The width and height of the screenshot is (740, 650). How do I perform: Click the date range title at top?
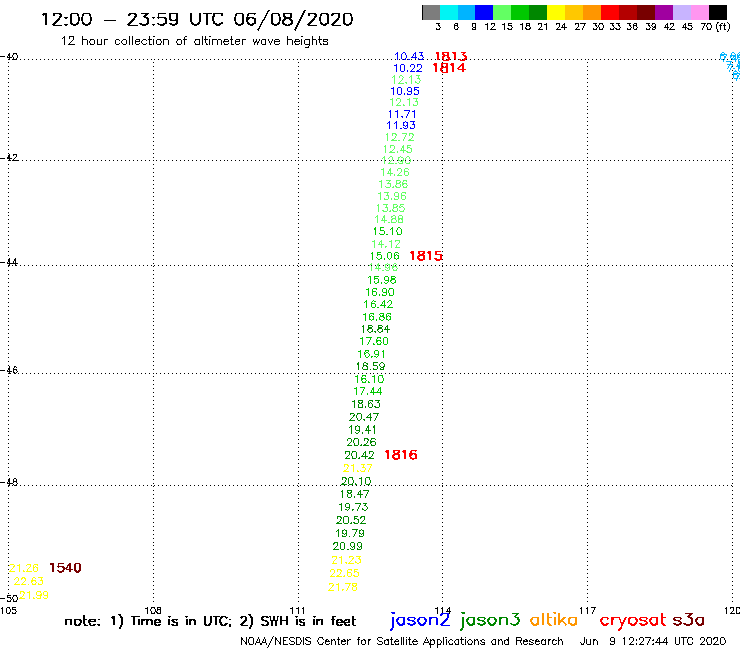point(197,19)
